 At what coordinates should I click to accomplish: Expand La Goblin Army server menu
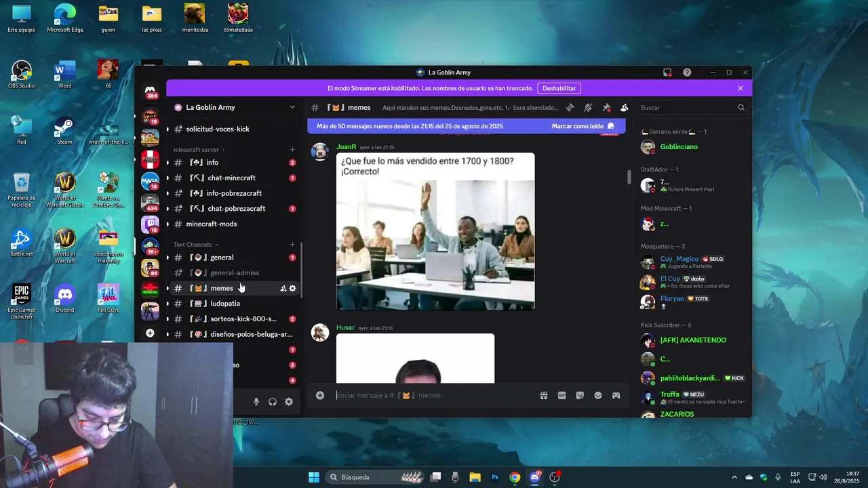(292, 107)
